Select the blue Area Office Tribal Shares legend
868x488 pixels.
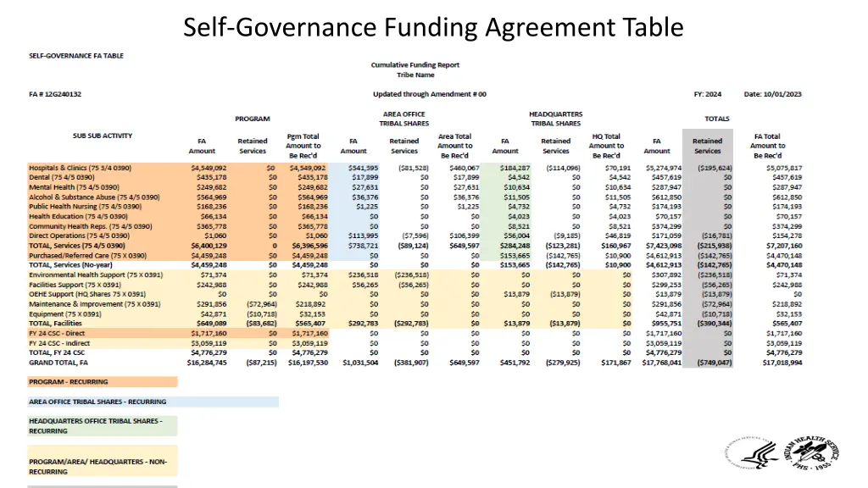point(153,402)
